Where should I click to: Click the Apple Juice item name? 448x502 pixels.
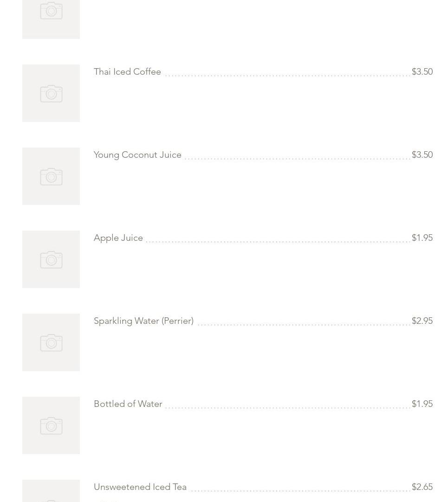pos(118,238)
